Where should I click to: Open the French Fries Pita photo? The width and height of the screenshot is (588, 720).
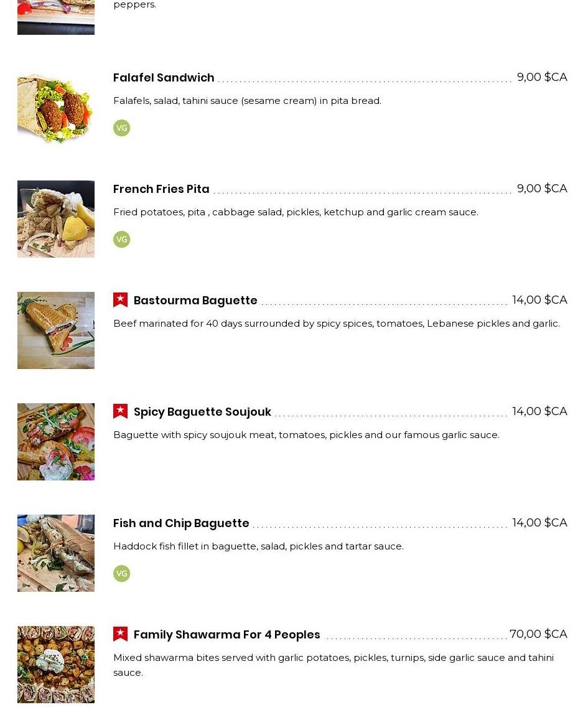(56, 219)
